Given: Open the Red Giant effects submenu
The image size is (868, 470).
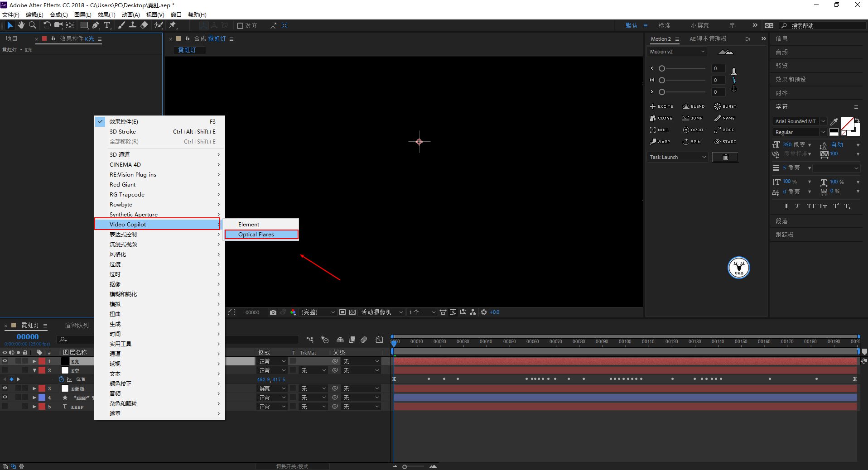Looking at the screenshot, I should (159, 185).
